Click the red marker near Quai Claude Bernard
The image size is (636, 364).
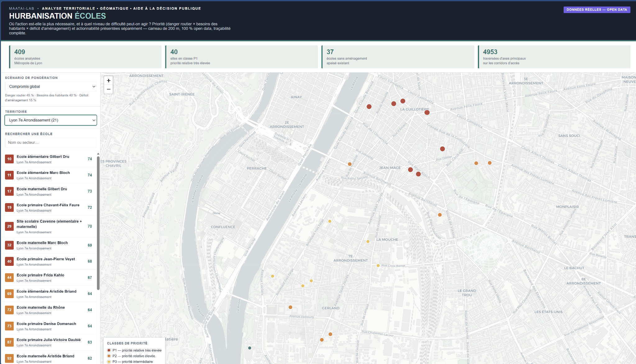click(369, 107)
